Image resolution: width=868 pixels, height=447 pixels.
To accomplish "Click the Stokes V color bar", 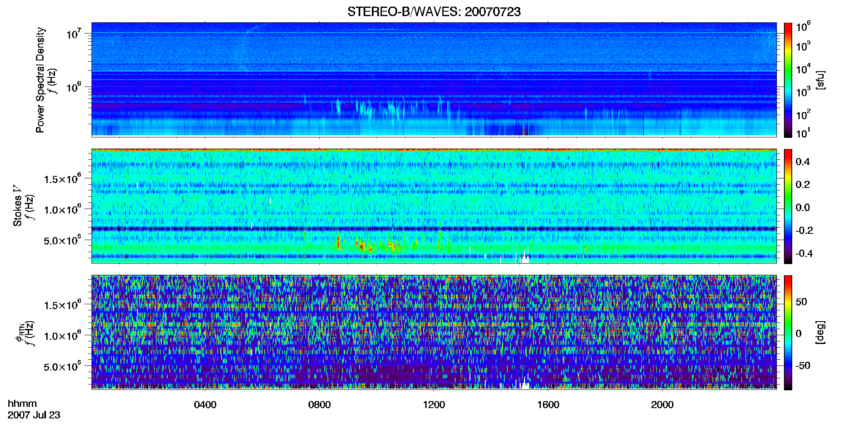I will coord(788,206).
